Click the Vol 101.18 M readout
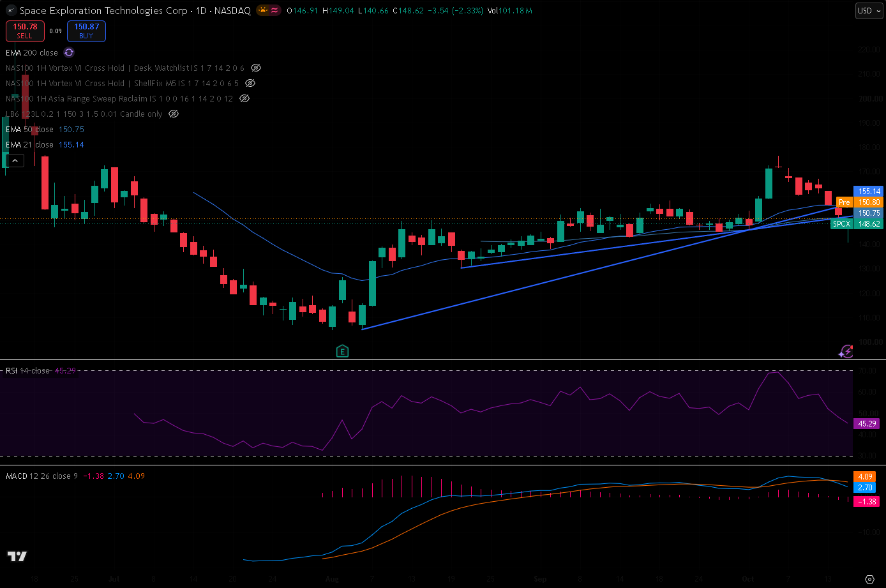The height and width of the screenshot is (588, 886). [510, 11]
